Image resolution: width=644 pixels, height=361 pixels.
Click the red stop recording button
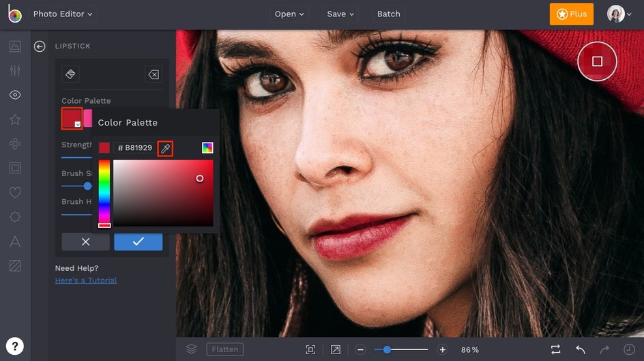[x=597, y=61]
